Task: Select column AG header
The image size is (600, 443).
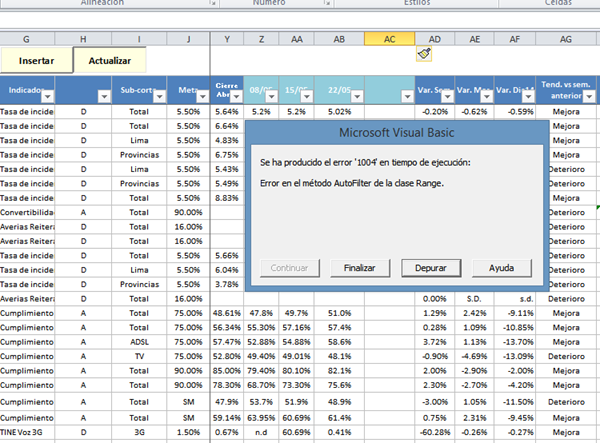Action: [566, 38]
